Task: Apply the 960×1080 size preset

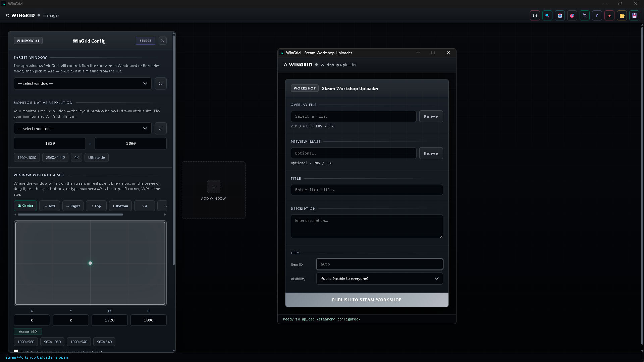Action: point(52,342)
